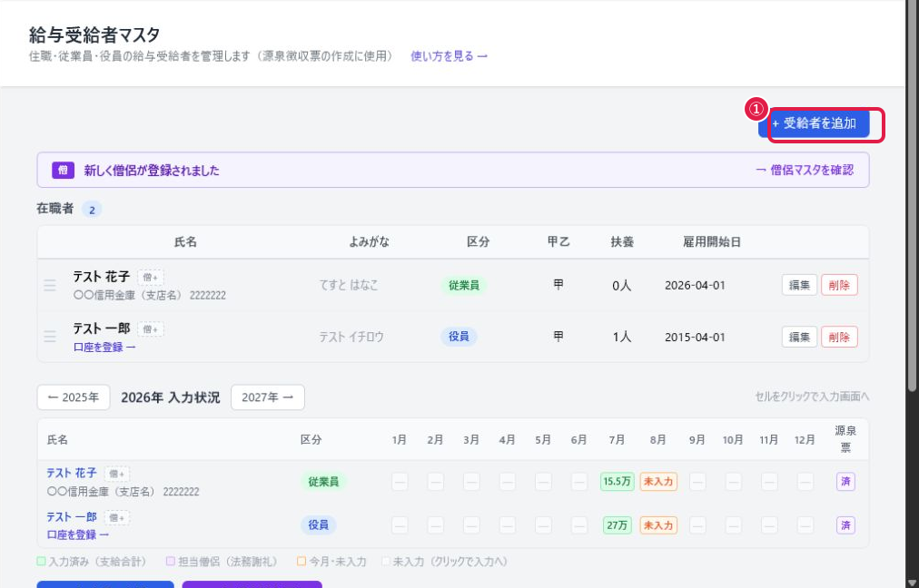Open the January cell for テスト 一郎
The image size is (919, 588).
pyautogui.click(x=400, y=525)
